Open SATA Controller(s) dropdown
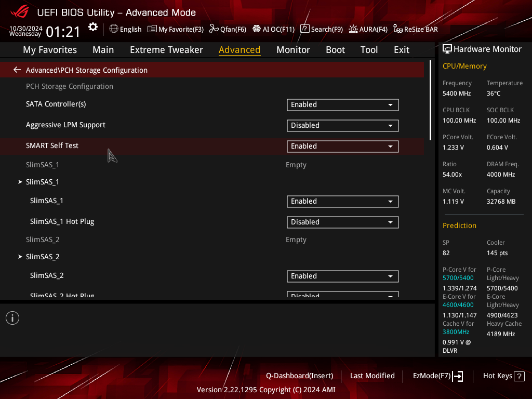This screenshot has height=399, width=532. pyautogui.click(x=343, y=105)
